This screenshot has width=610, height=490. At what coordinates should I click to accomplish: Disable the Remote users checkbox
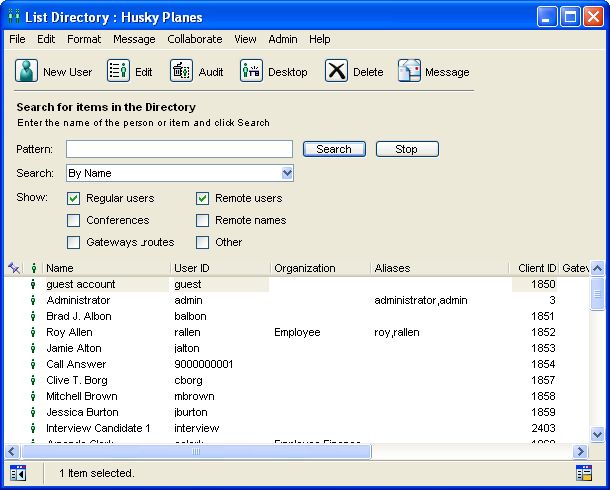[x=203, y=198]
